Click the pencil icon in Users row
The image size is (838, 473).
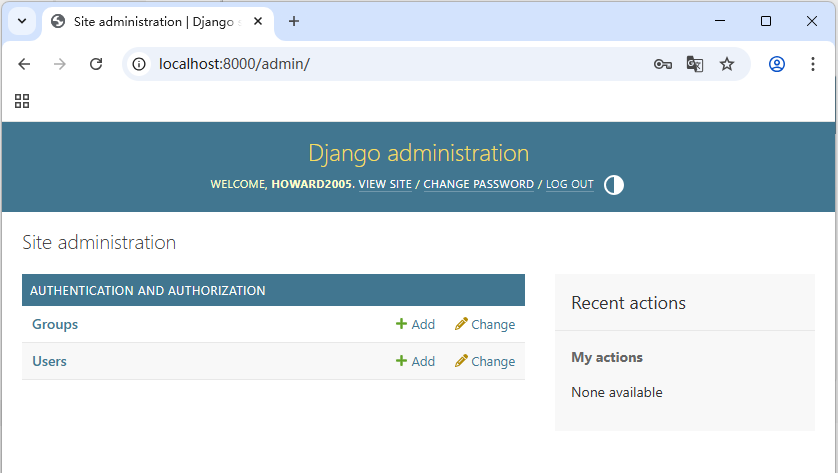pyautogui.click(x=461, y=361)
